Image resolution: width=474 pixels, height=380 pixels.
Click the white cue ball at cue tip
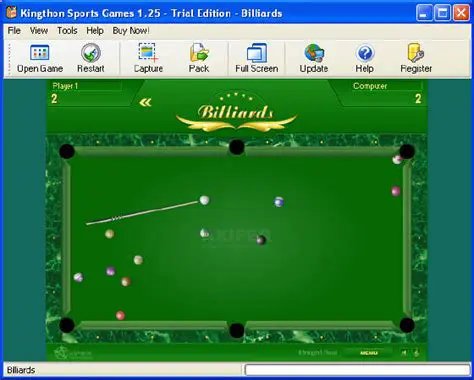coord(204,200)
